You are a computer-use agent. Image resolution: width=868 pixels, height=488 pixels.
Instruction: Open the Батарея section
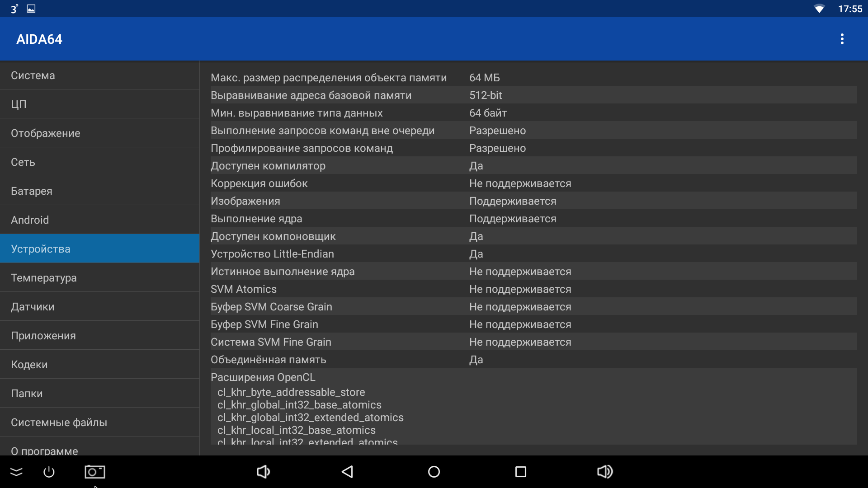(x=99, y=191)
